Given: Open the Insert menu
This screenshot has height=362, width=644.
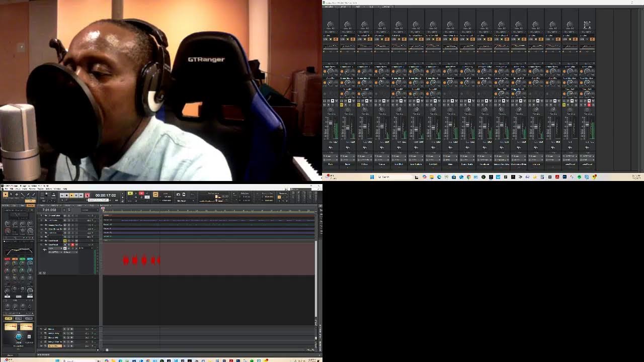Looking at the screenshot, I should 25,189.
